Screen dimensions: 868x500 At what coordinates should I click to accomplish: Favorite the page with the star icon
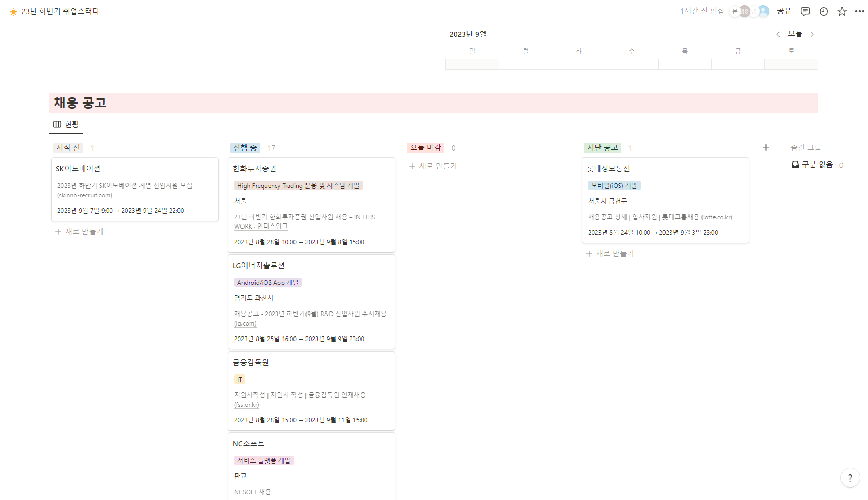pos(842,11)
